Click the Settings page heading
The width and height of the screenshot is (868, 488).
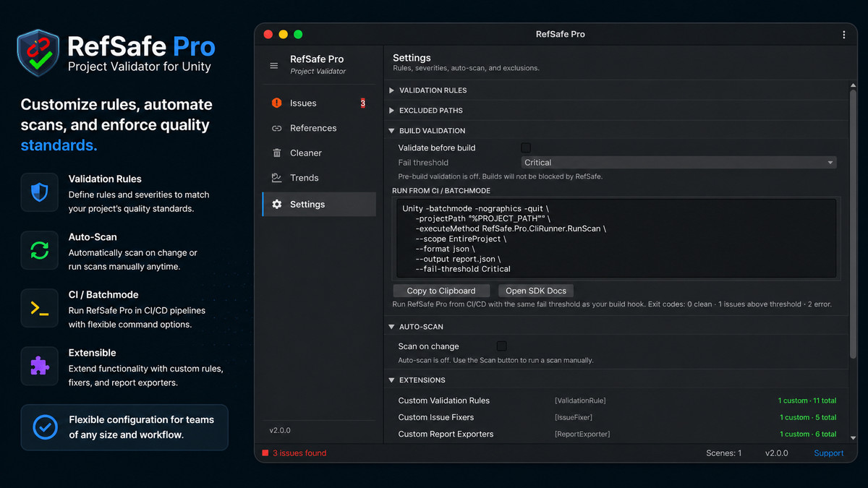tap(412, 58)
